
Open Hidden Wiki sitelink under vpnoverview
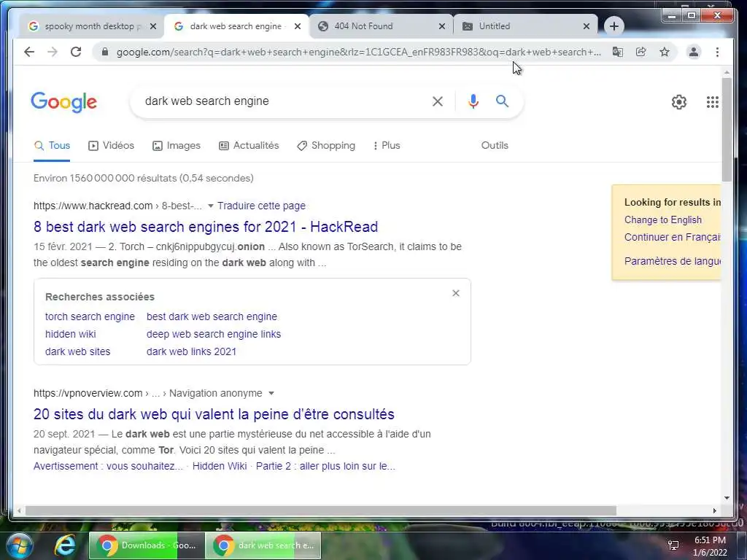pos(220,466)
